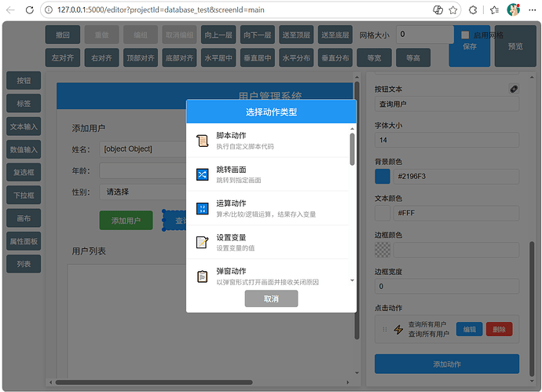Add a 数值输入 component
Image resolution: width=542 pixels, height=392 pixels.
tap(24, 149)
